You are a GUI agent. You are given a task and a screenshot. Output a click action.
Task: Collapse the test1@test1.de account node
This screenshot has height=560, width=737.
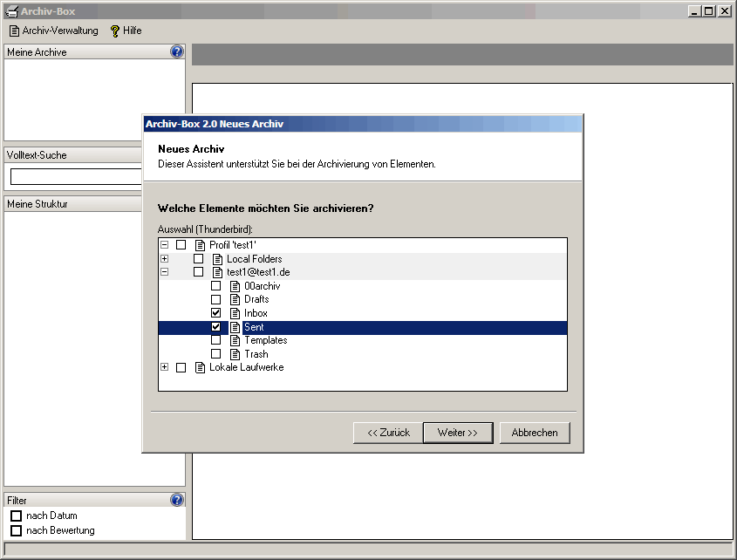(x=164, y=272)
